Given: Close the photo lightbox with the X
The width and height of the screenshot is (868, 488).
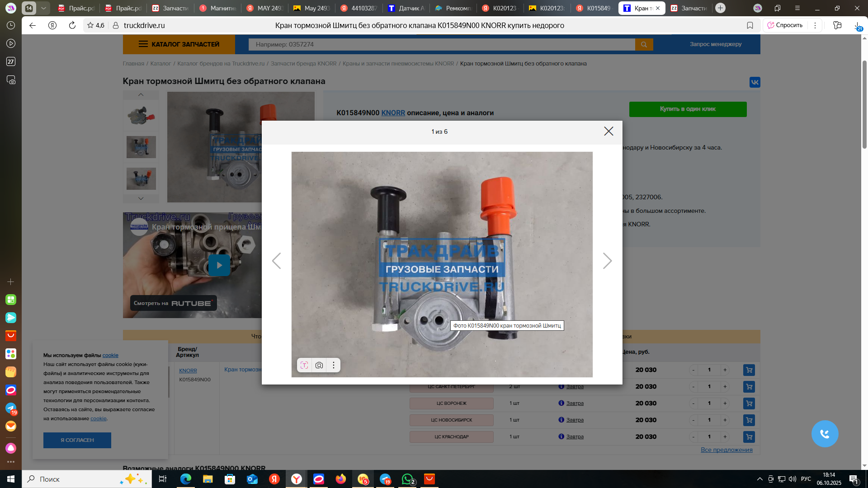Looking at the screenshot, I should pyautogui.click(x=609, y=131).
